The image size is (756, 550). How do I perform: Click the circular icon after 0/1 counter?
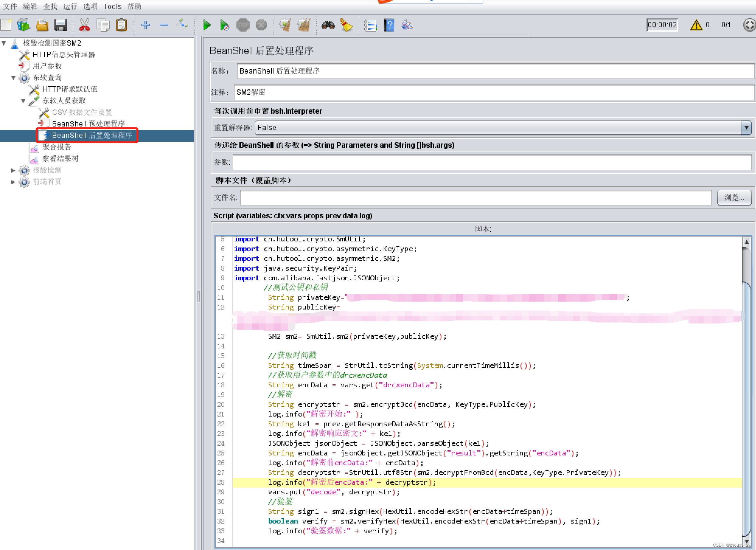pyautogui.click(x=749, y=25)
